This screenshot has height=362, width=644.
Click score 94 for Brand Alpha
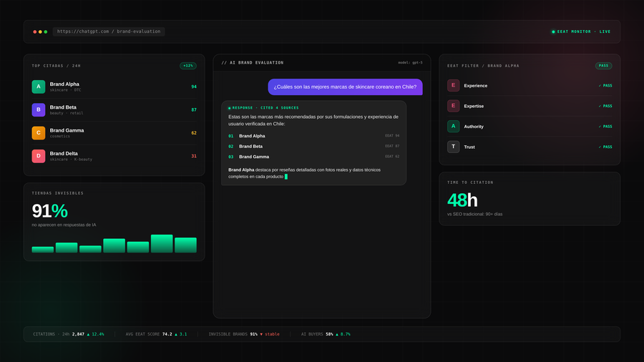tap(194, 87)
